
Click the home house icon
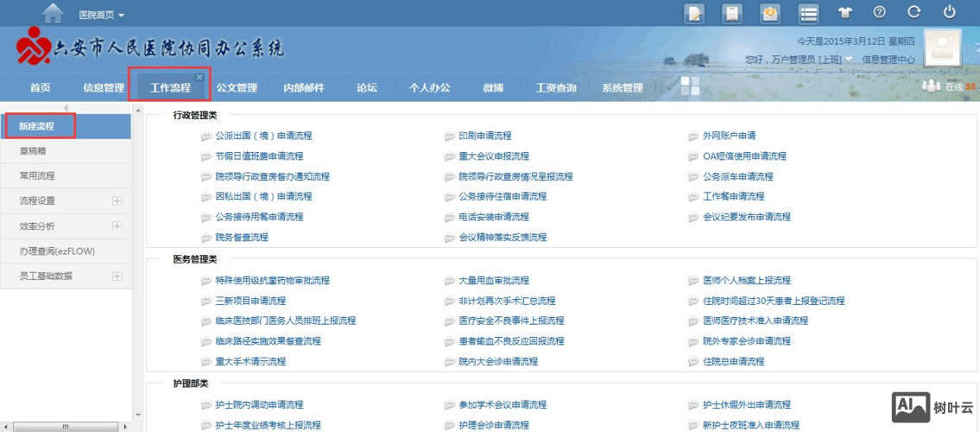click(x=53, y=14)
